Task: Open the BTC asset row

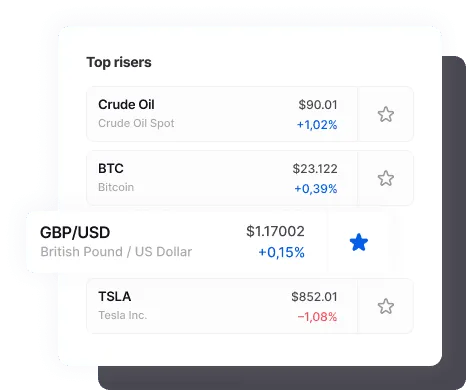Action: click(x=222, y=178)
